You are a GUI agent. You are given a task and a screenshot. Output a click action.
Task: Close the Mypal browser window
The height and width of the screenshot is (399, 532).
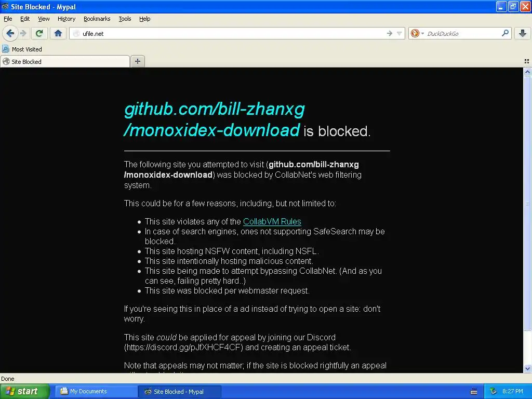pos(525,6)
